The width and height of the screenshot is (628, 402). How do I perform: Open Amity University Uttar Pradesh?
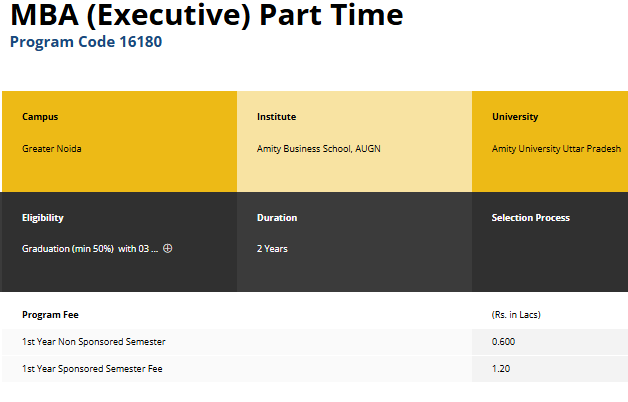click(556, 149)
